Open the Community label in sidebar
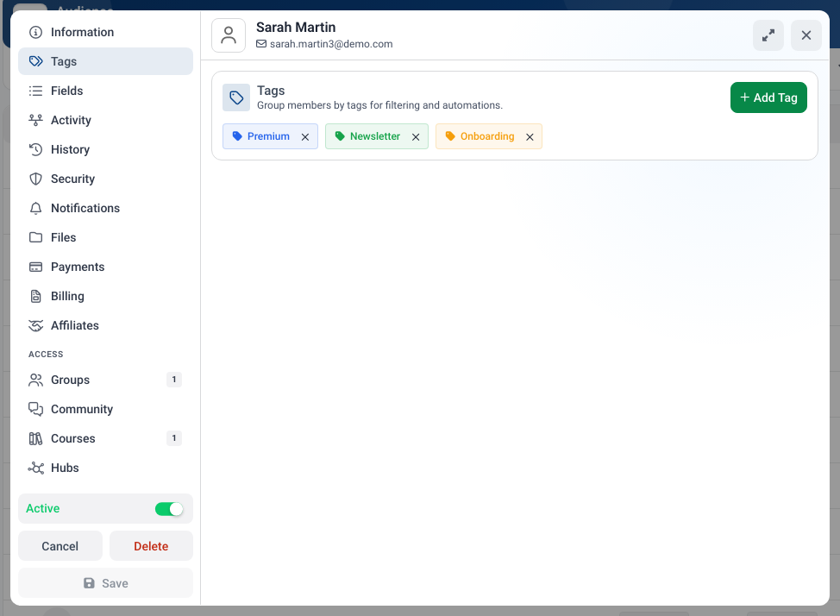The image size is (840, 616). (82, 409)
